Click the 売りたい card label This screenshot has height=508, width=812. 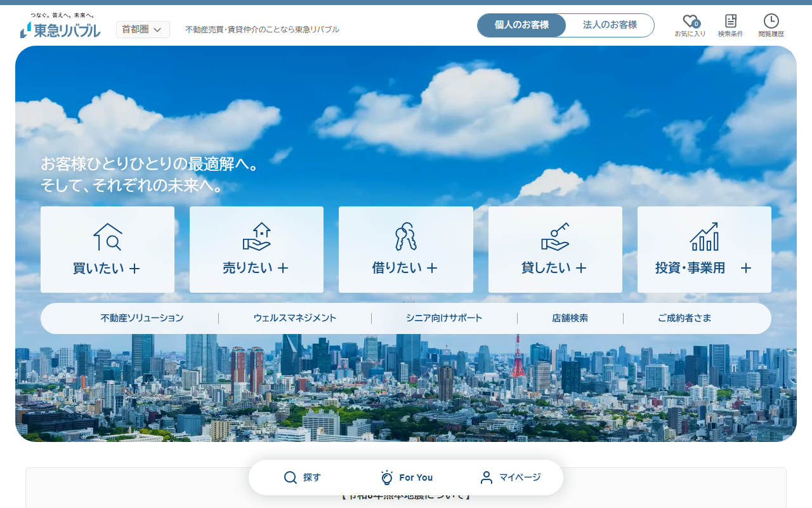(247, 269)
